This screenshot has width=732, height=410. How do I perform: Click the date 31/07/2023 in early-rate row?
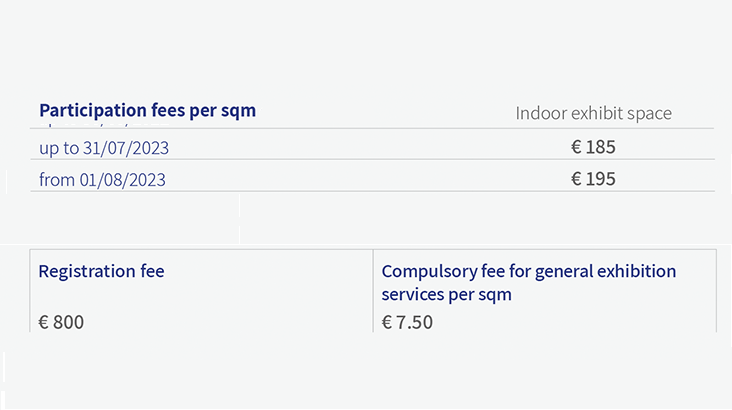[126, 148]
